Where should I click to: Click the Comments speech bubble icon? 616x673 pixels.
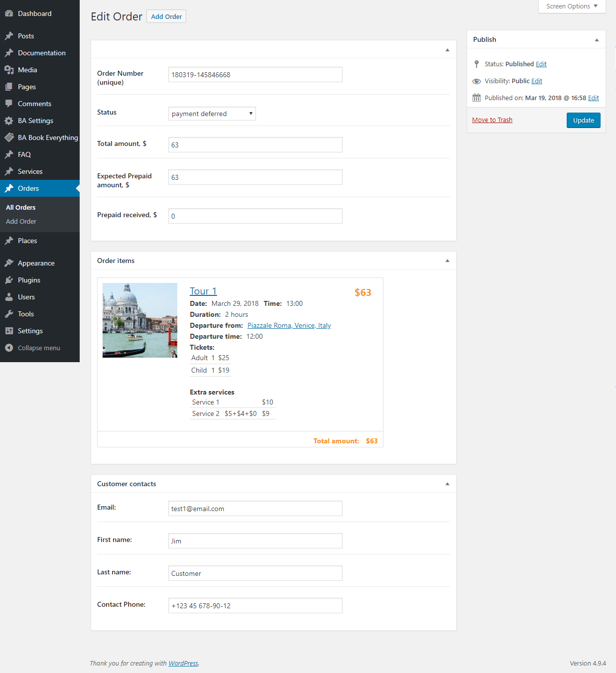pos(9,104)
